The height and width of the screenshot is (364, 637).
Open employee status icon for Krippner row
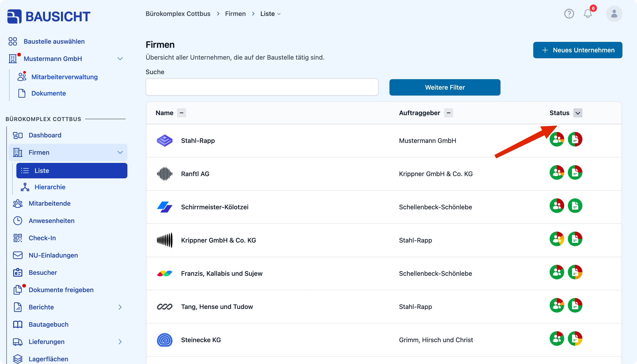click(557, 239)
